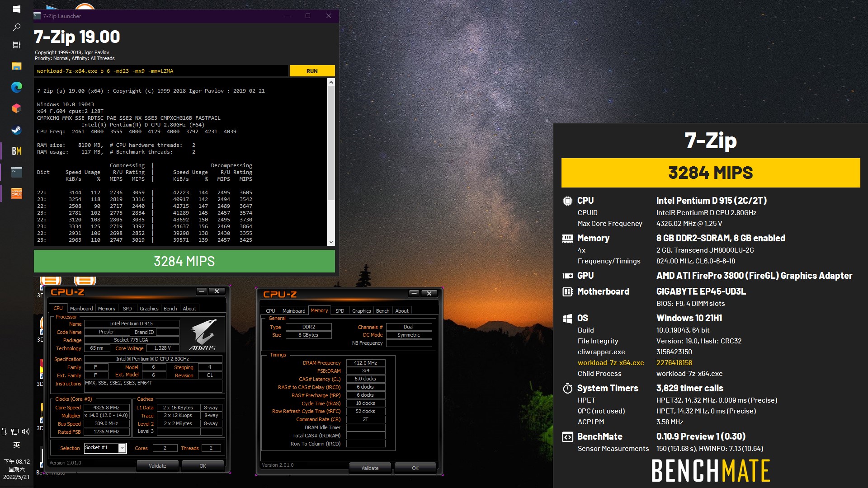The width and height of the screenshot is (868, 488).
Task: Minimize the right CPU-Z memory window
Action: [x=414, y=294]
